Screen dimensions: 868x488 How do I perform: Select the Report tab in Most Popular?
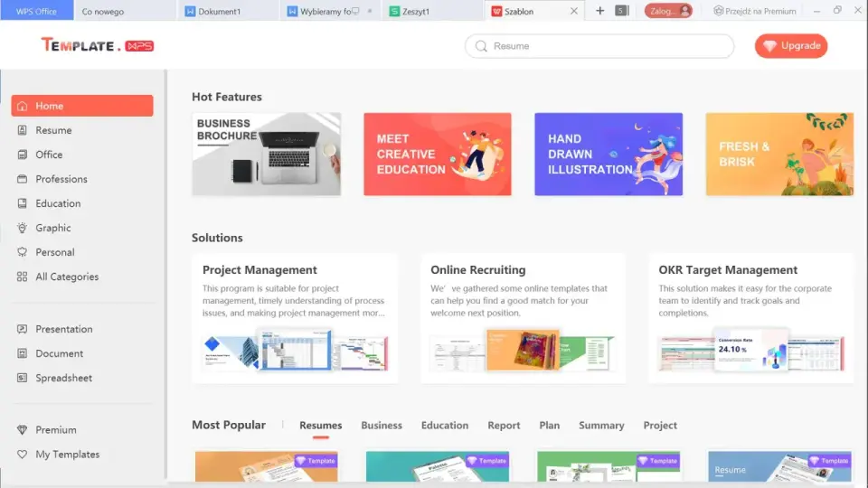click(x=504, y=426)
